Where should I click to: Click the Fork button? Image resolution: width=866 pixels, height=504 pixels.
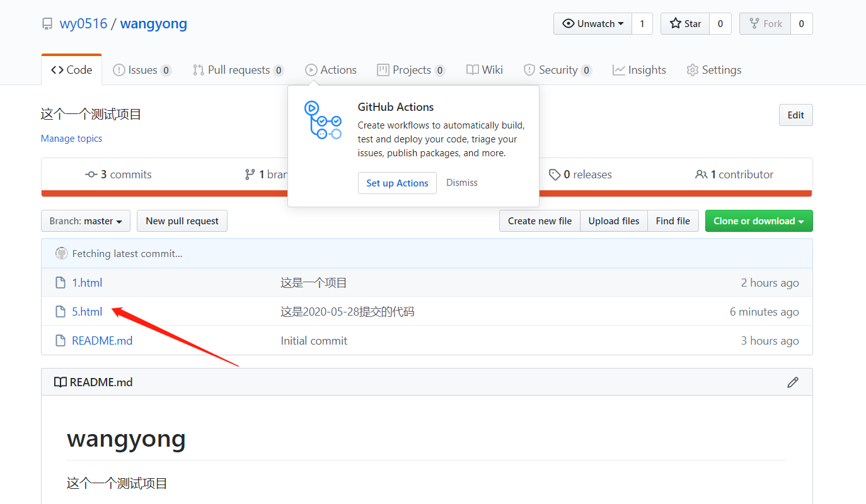[765, 24]
